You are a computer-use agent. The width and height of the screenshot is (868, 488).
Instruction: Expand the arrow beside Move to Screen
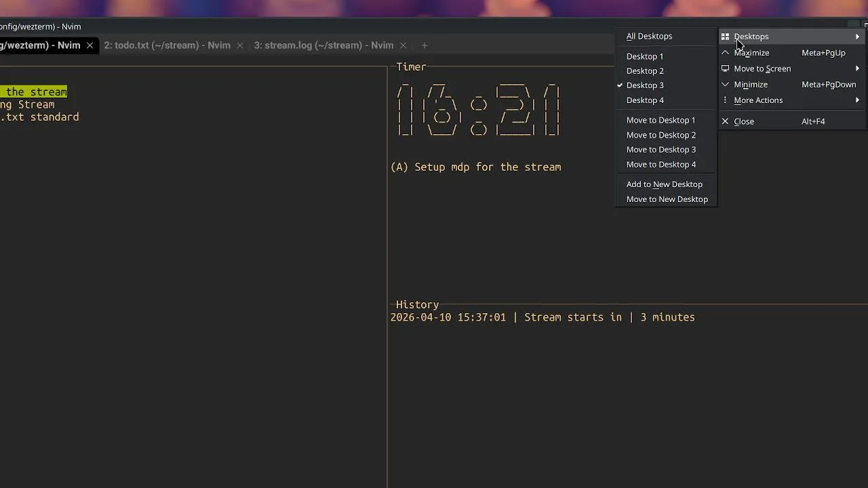click(x=858, y=68)
